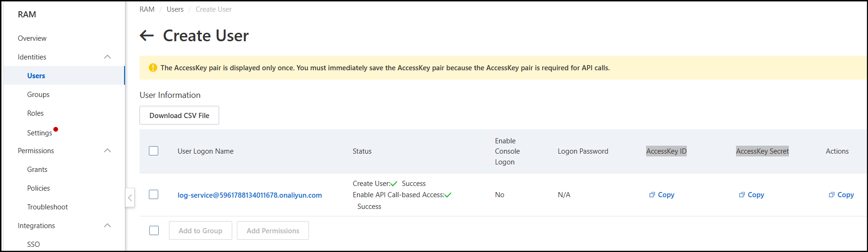
Task: Toggle the bottom checkbox beside Add to Group
Action: 154,230
